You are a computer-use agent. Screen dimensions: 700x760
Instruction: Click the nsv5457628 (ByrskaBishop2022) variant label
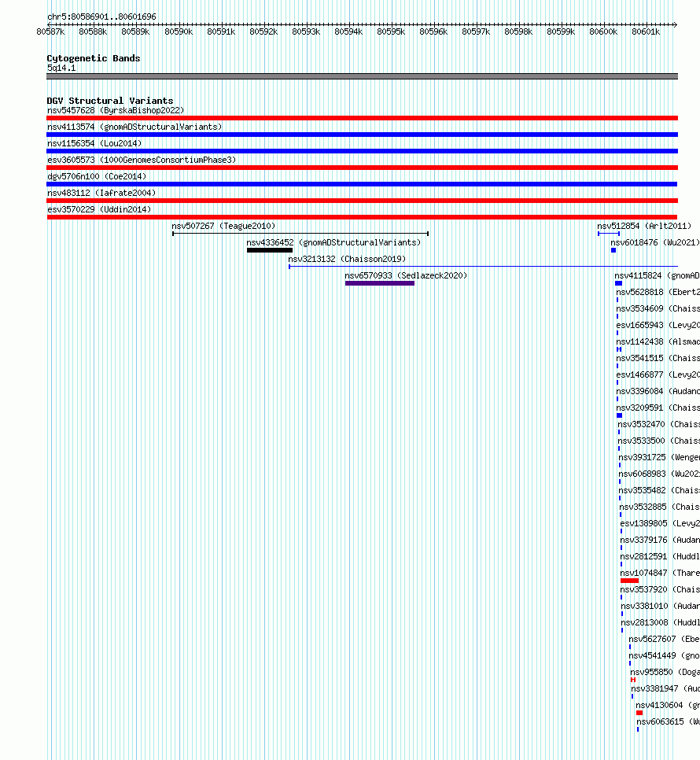coord(116,110)
